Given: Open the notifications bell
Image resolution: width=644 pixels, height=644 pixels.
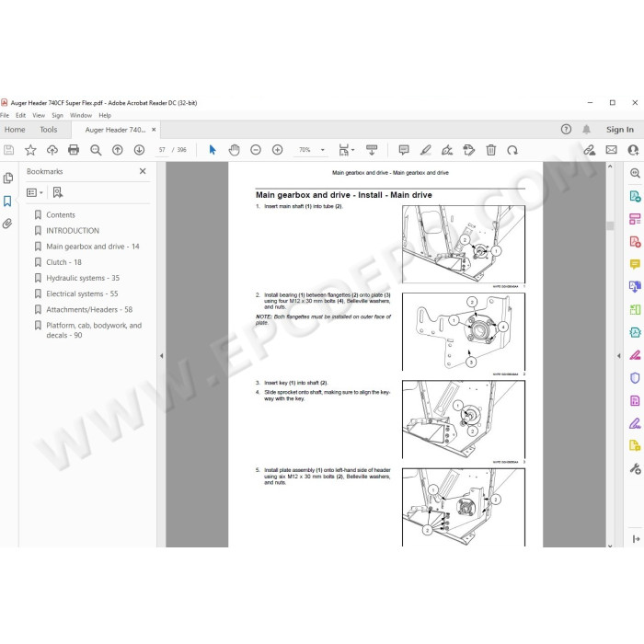Looking at the screenshot, I should (x=587, y=130).
